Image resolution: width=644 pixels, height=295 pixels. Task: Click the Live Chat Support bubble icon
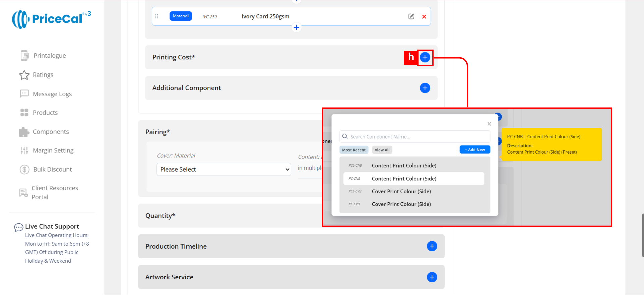18,227
